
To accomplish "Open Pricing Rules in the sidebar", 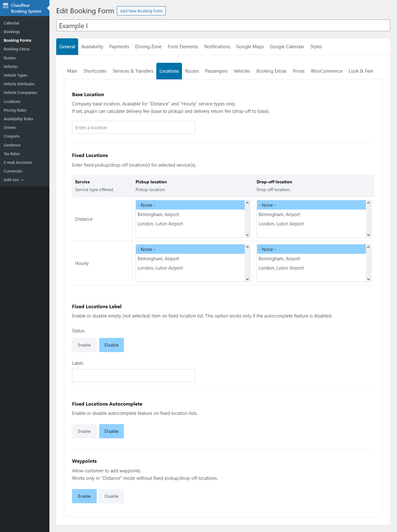I will pos(15,110).
